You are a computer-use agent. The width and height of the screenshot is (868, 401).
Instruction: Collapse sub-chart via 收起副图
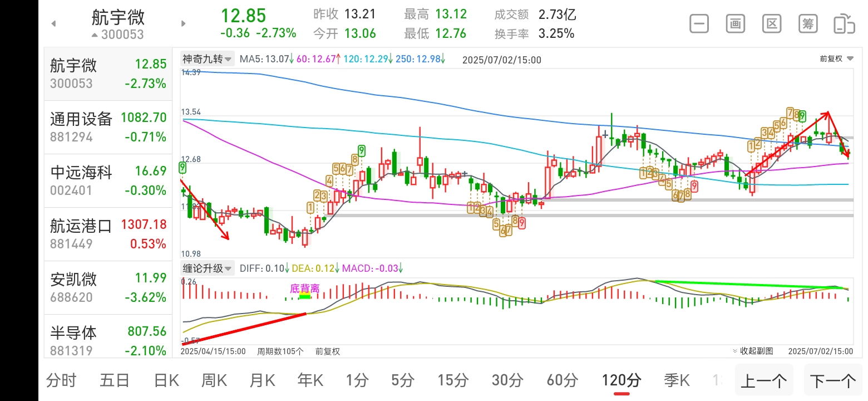753,351
